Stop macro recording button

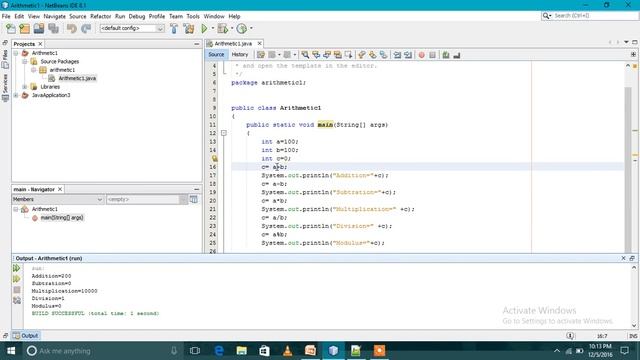pyautogui.click(x=432, y=55)
